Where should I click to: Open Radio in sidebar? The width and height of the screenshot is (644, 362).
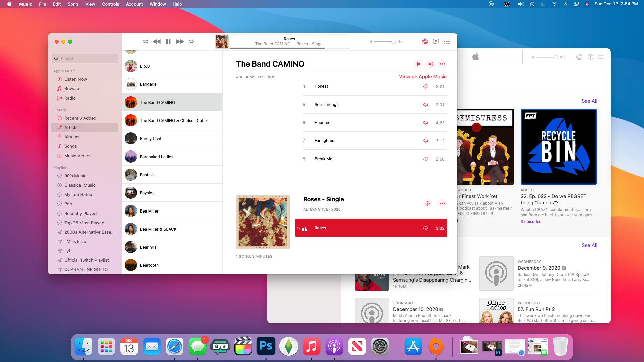tap(85, 98)
